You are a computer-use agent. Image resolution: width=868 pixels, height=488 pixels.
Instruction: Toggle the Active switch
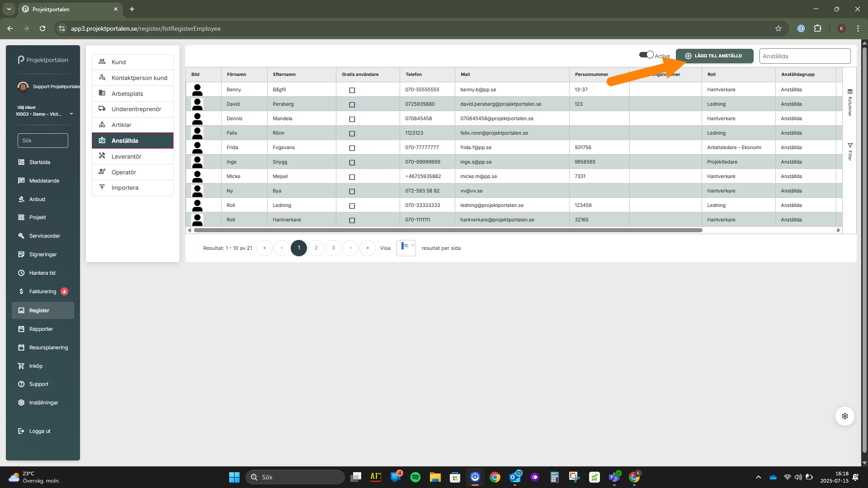pos(646,55)
